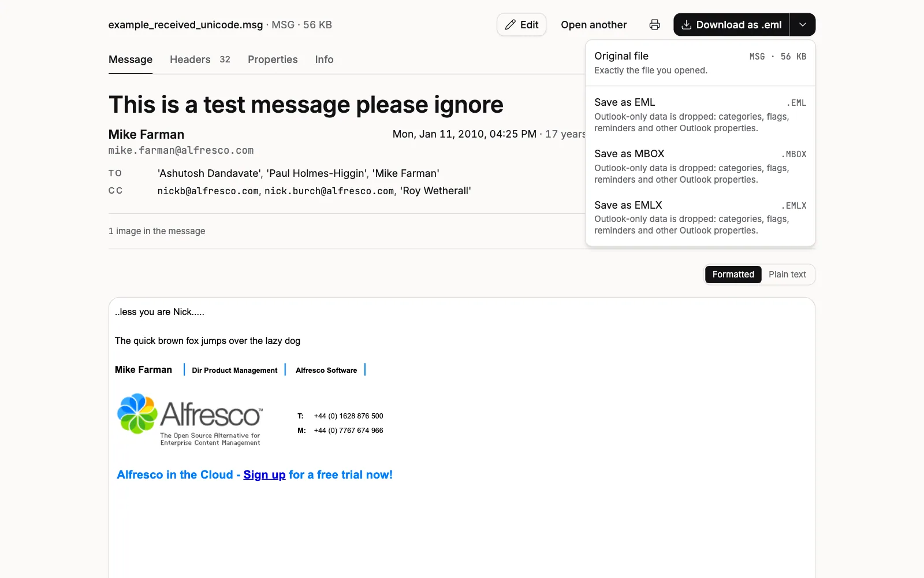Switch to the Message tab

coord(131,60)
